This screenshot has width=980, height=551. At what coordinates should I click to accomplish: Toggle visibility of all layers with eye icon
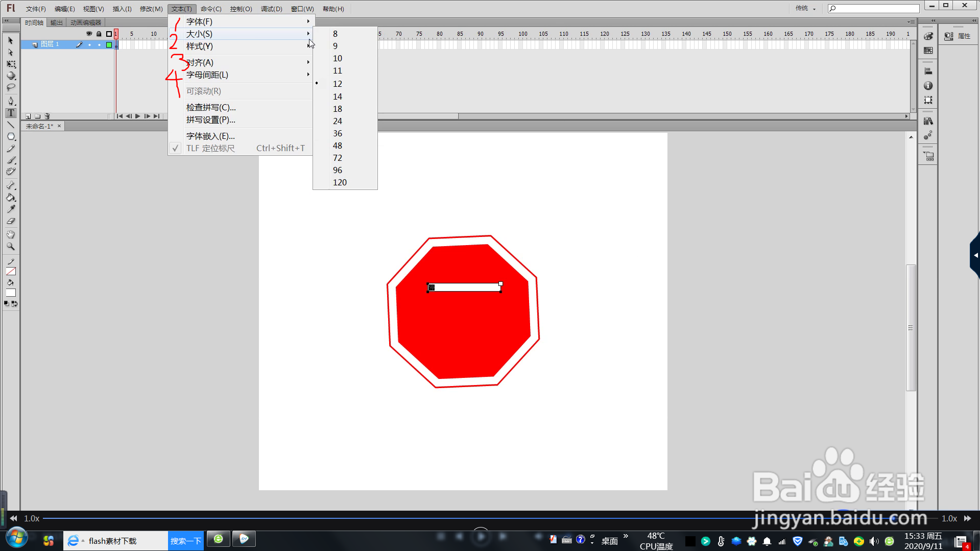89,34
